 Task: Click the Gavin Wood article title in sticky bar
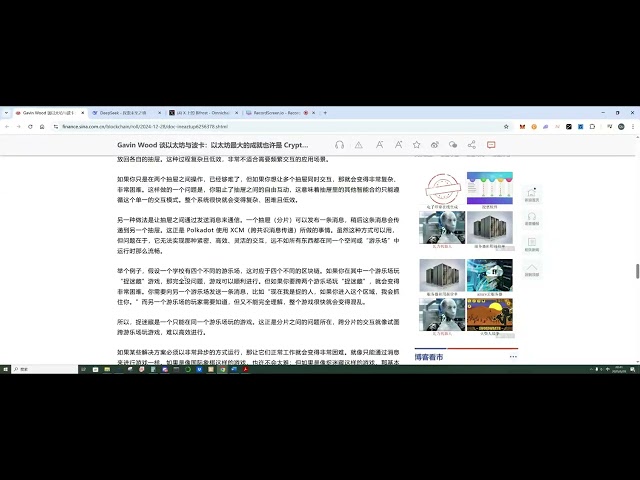point(213,145)
